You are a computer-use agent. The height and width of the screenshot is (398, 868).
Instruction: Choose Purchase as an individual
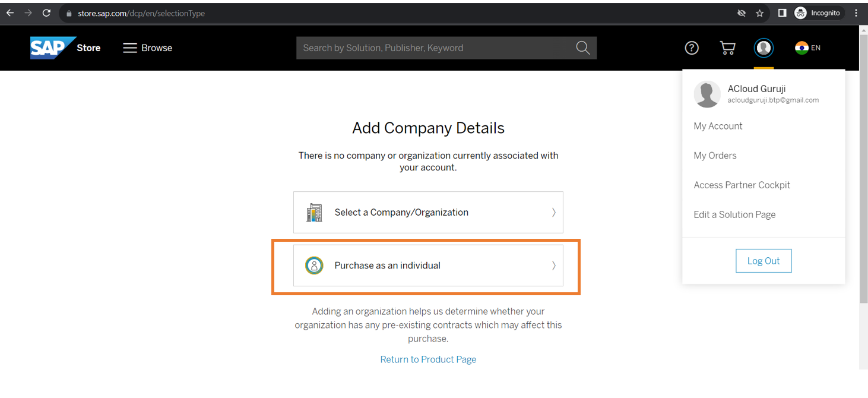[428, 266]
